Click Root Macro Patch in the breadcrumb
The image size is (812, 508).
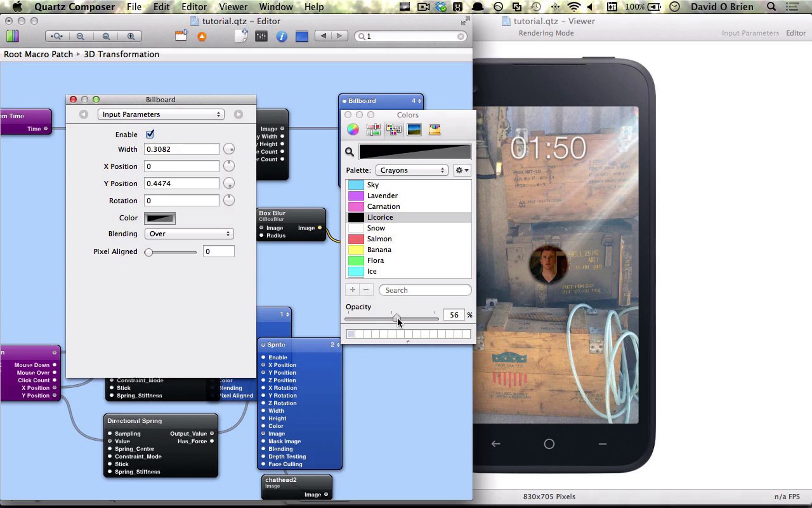38,54
